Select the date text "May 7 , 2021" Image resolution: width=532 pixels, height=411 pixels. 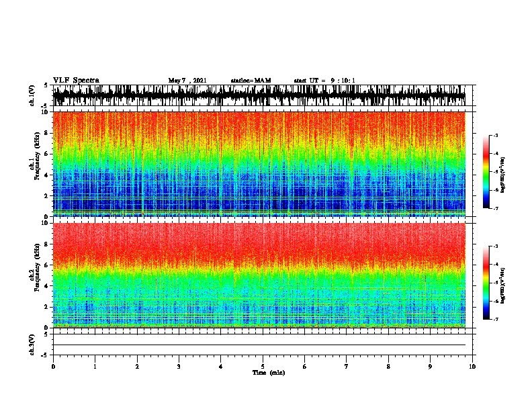pyautogui.click(x=187, y=81)
